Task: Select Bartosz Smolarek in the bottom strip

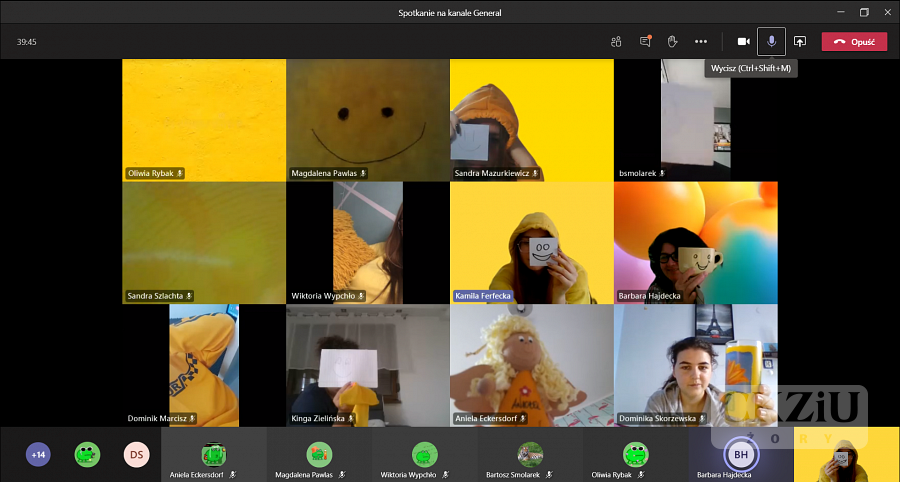Action: [530, 454]
